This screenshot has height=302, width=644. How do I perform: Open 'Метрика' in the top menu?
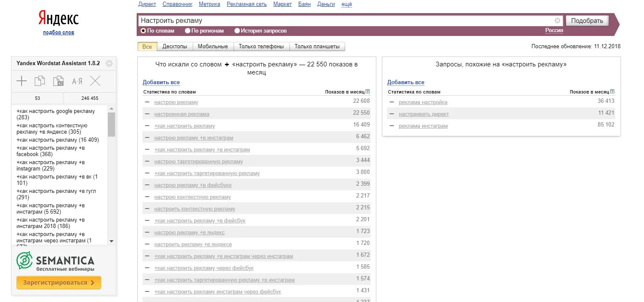[x=209, y=4]
